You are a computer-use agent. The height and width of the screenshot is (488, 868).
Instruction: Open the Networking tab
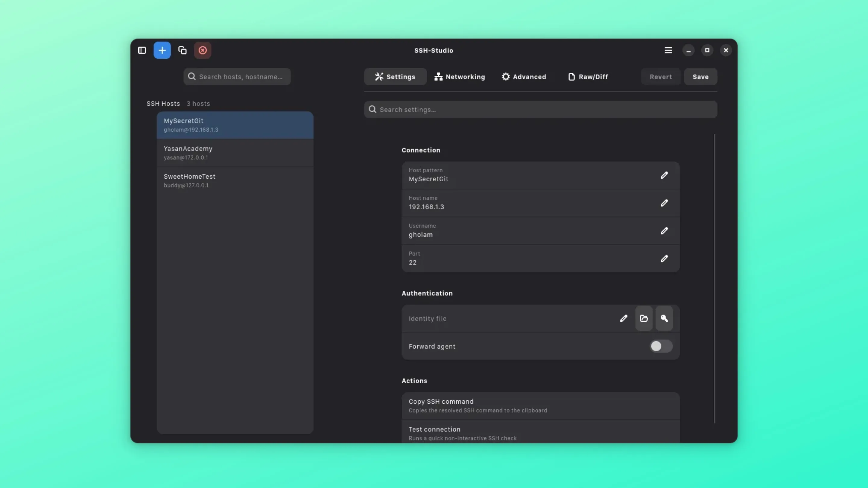460,77
